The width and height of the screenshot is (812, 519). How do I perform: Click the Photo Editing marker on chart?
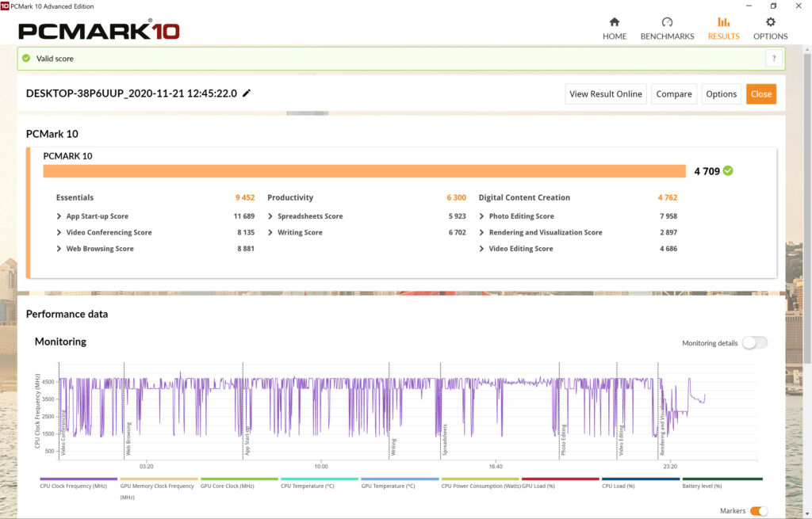point(564,441)
